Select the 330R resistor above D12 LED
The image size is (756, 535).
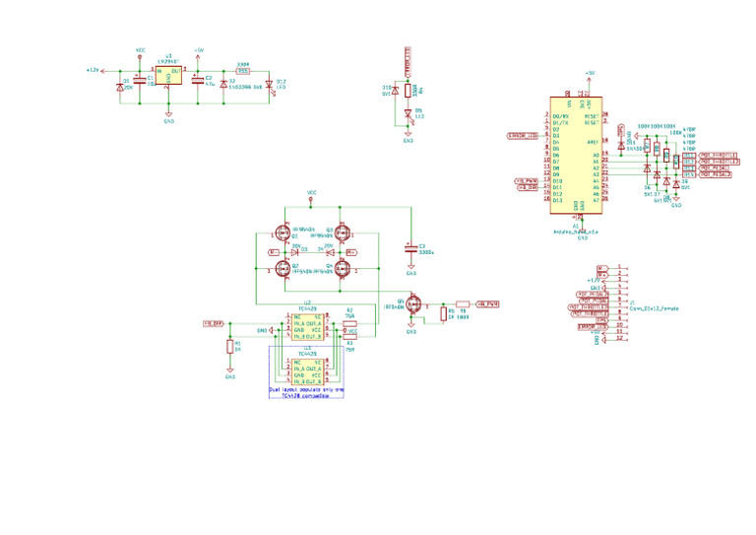click(x=243, y=71)
